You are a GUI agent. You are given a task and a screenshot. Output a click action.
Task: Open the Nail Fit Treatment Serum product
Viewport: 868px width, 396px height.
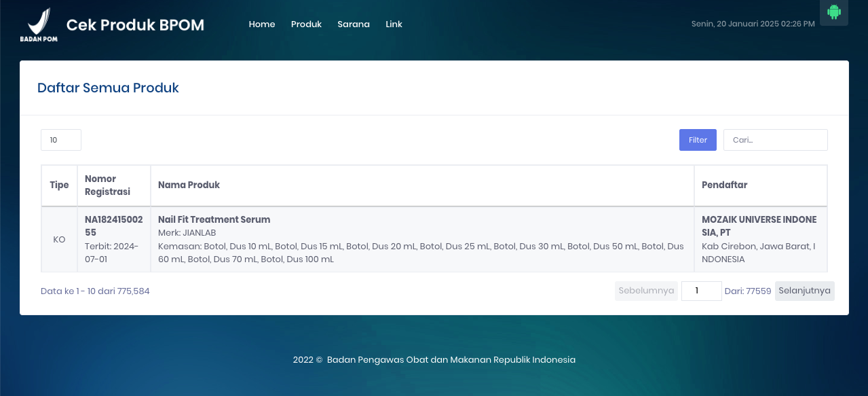(x=214, y=219)
